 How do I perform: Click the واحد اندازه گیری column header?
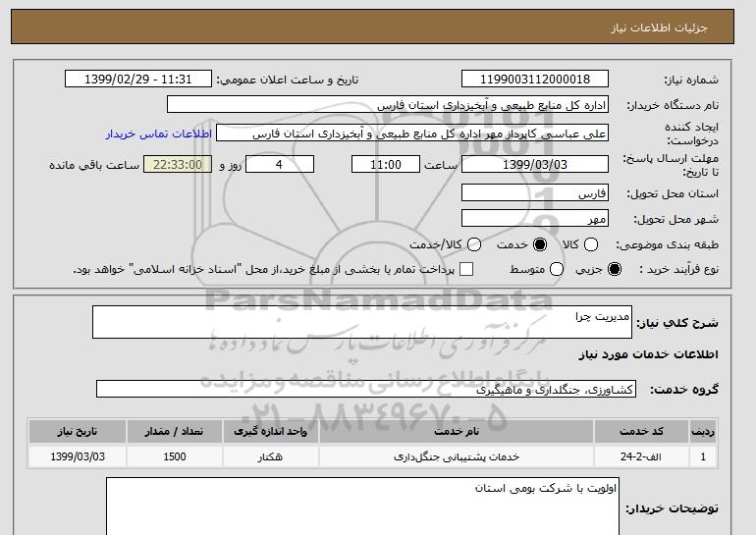click(x=270, y=431)
